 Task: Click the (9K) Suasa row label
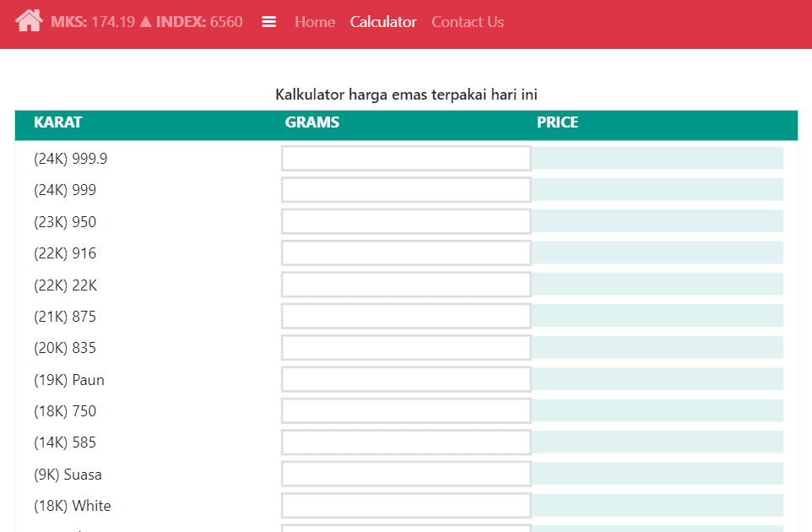(68, 475)
